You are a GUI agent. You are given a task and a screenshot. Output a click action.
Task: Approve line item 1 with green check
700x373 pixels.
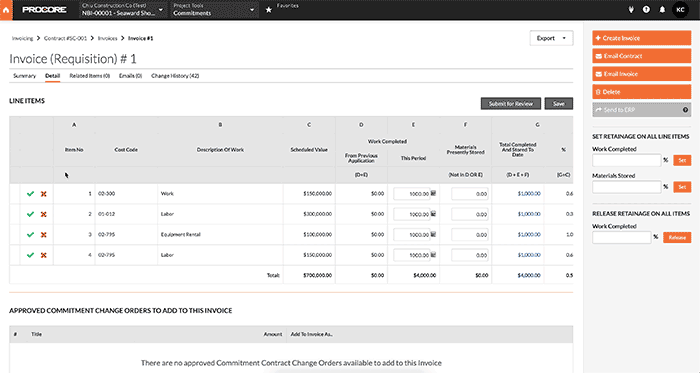(30, 194)
